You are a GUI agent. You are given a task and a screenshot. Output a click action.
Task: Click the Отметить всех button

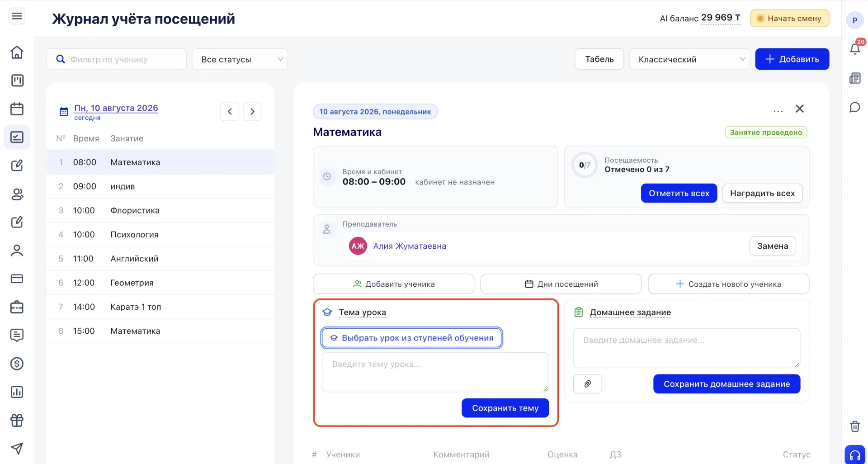(679, 193)
